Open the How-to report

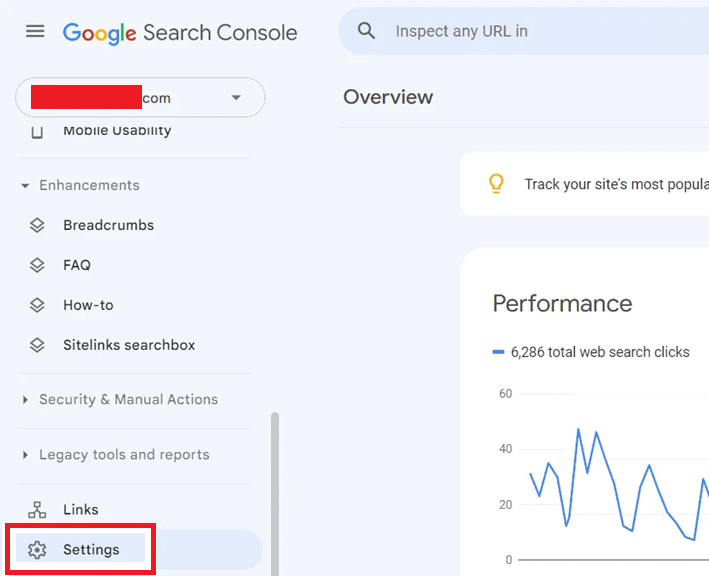tap(88, 305)
